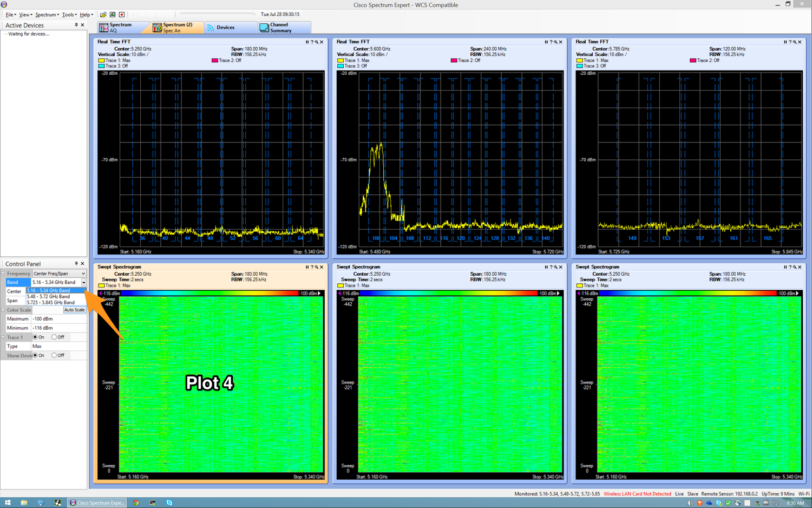Pause the middle Swept Spectrogram plot

pos(546,267)
